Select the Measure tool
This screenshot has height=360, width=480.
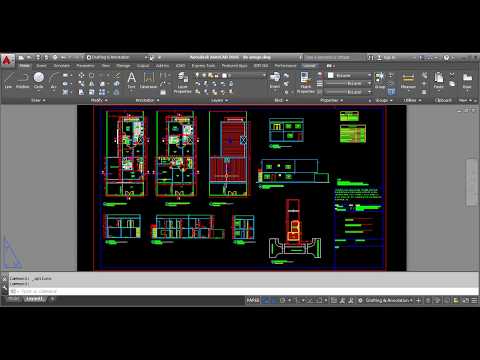click(x=408, y=80)
